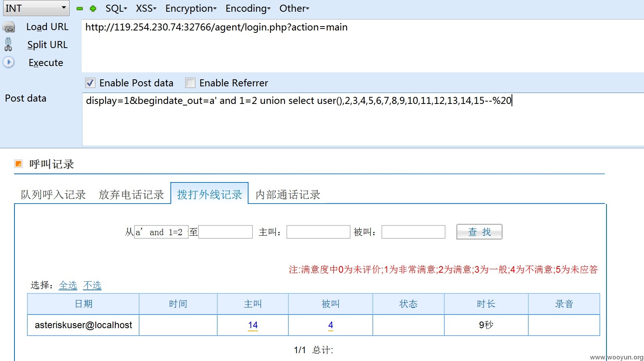Click the green minus icon in HackBar
The height and width of the screenshot is (361, 644).
80,9
